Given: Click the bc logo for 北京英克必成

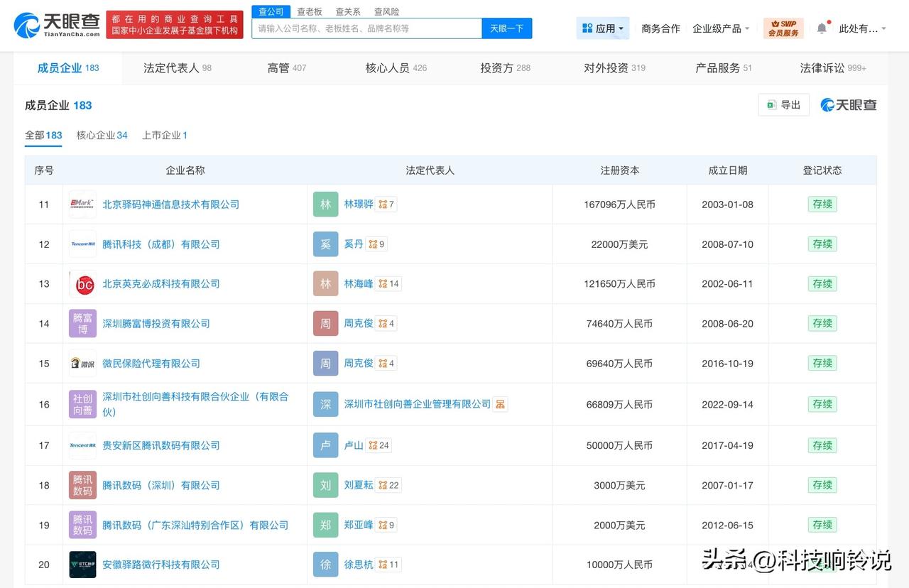Looking at the screenshot, I should [82, 284].
